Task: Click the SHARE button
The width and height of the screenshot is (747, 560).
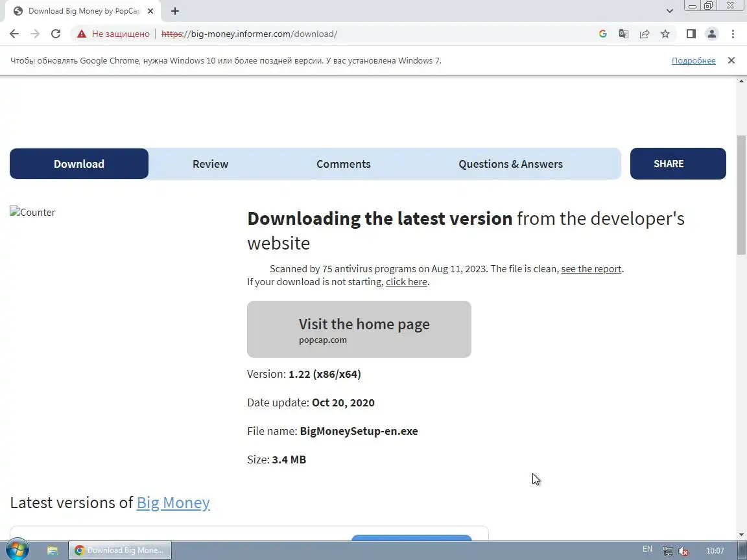Action: pos(678,164)
